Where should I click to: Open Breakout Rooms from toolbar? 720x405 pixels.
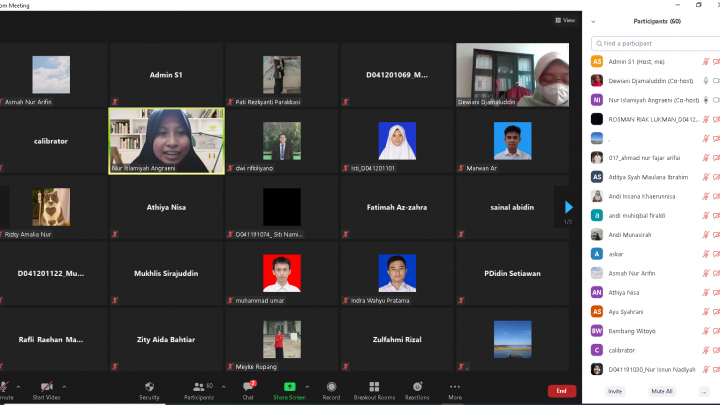pos(374,386)
